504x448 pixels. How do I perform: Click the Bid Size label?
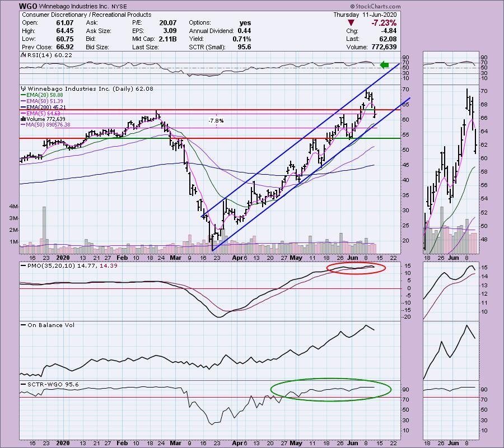pyautogui.click(x=97, y=47)
